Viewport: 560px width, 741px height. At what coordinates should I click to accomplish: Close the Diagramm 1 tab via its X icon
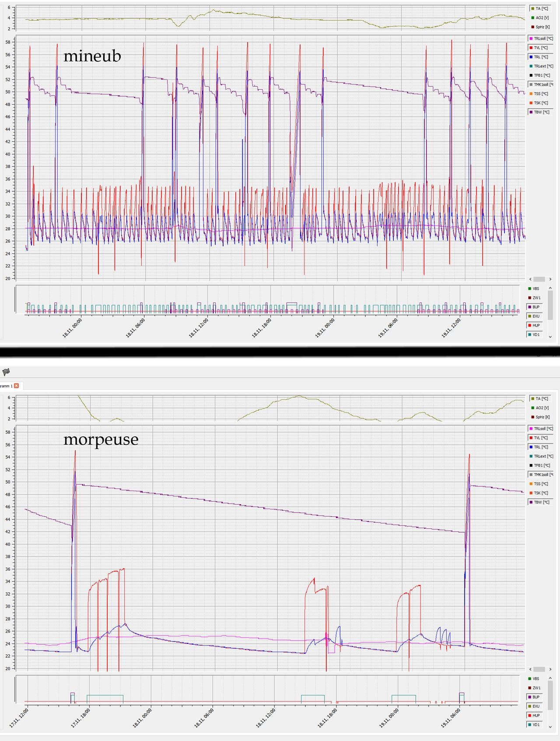pyautogui.click(x=17, y=386)
